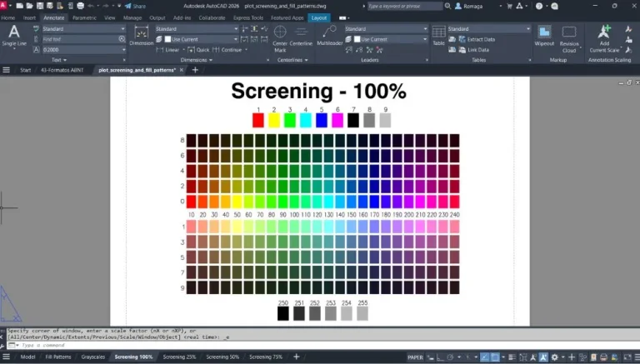Toggle Lineweight display in status bar
The height and width of the screenshot is (364, 640).
click(512, 357)
